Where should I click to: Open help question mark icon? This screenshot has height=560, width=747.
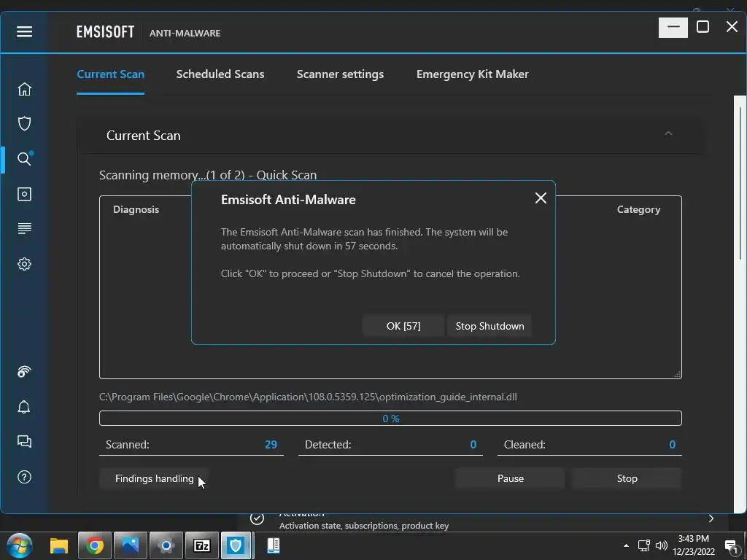tap(24, 477)
